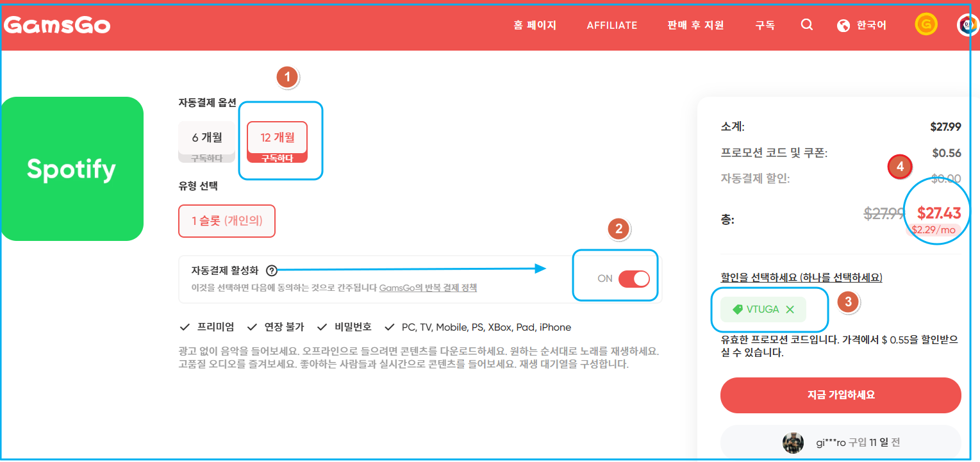Screen dimensions: 980x462
Task: Open the gold G coin icon
Action: tap(926, 25)
